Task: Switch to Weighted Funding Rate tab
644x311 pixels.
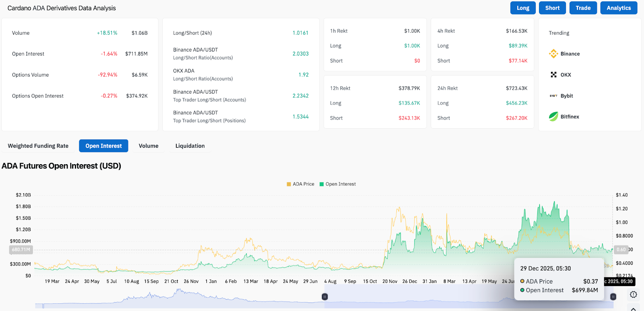Action: pyautogui.click(x=38, y=146)
